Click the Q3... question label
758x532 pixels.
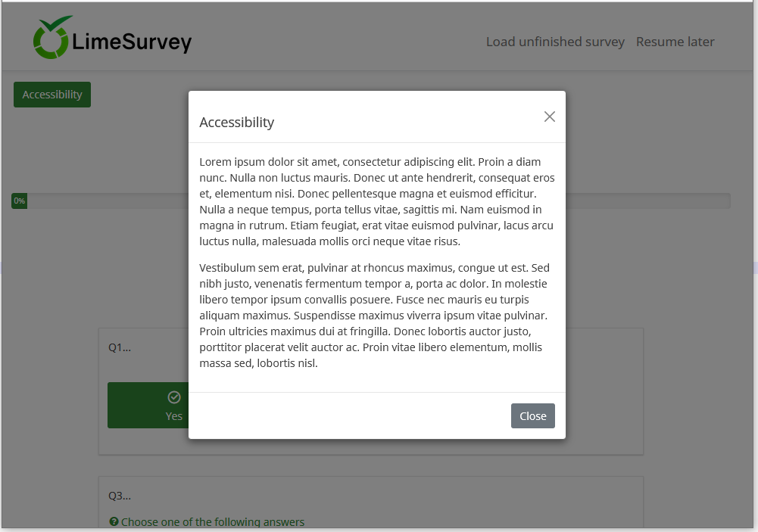pyautogui.click(x=120, y=496)
